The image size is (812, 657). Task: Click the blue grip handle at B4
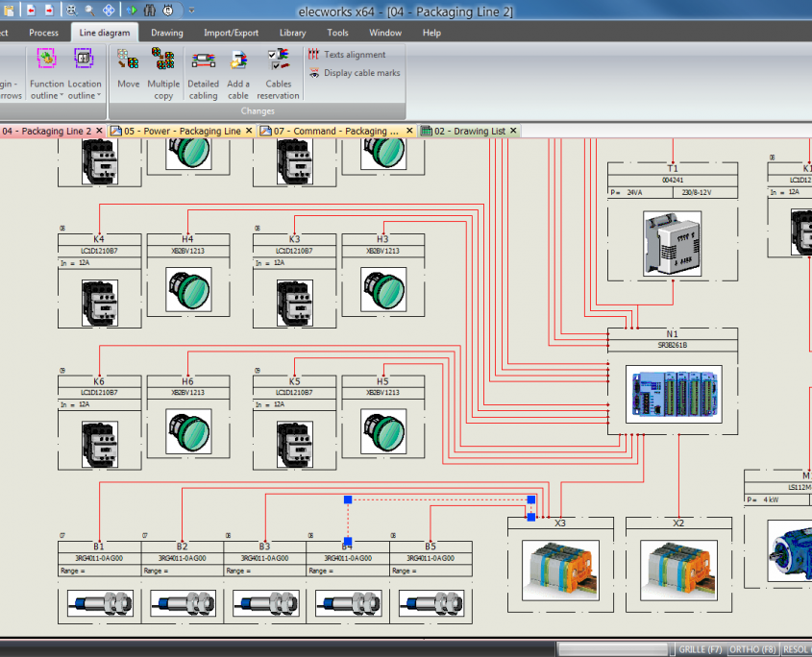point(348,541)
